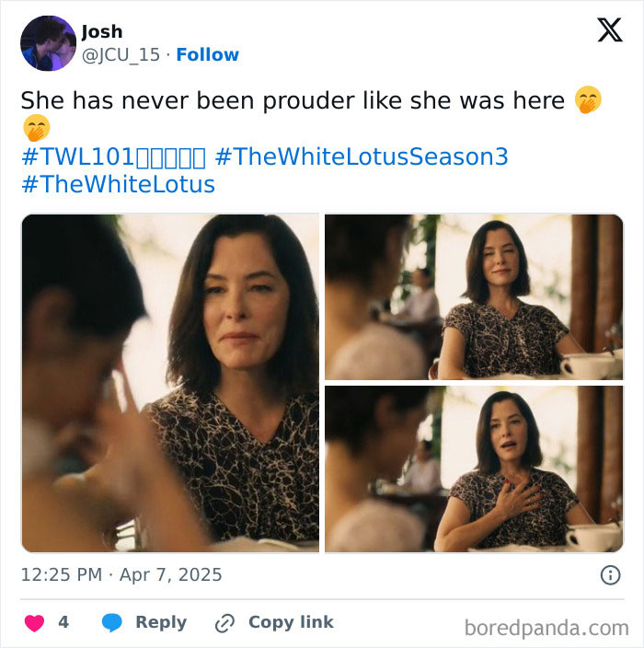Open the large left tweet image

[x=170, y=383]
